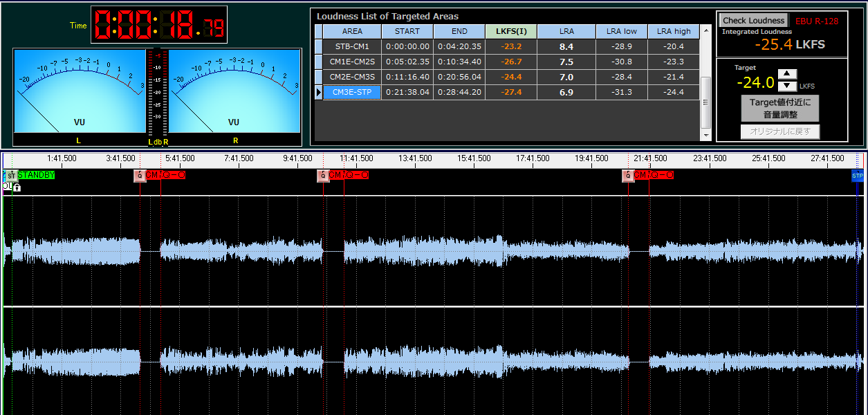Screen dimensions: 868x415
Task: Select the Q marker icon near 21:41.500
Action: 628,176
